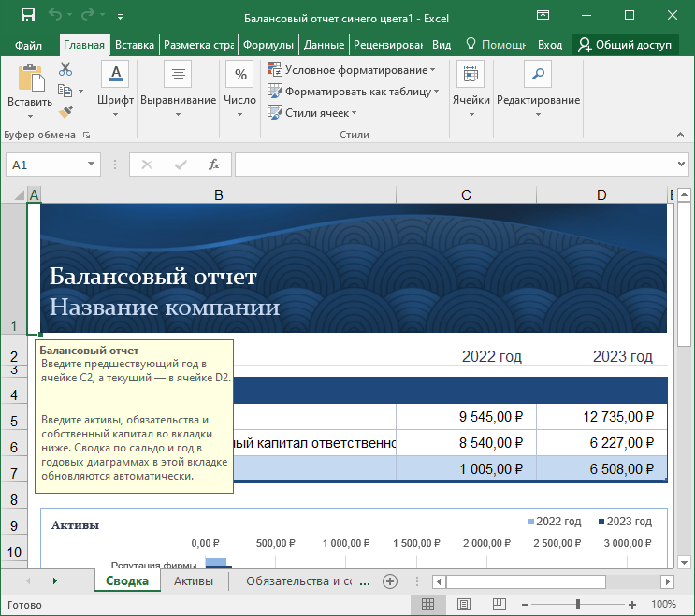
Task: Click the Insert Function fx icon
Action: point(214,165)
